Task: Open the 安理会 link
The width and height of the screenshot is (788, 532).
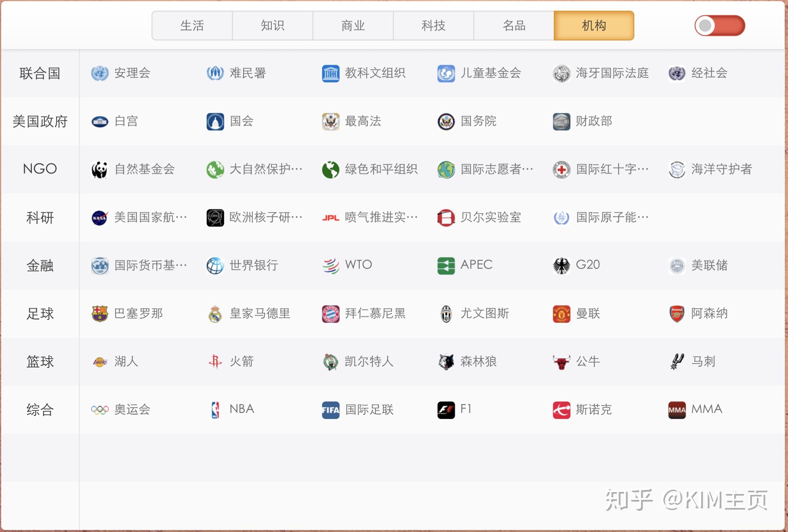Action: 133,73
